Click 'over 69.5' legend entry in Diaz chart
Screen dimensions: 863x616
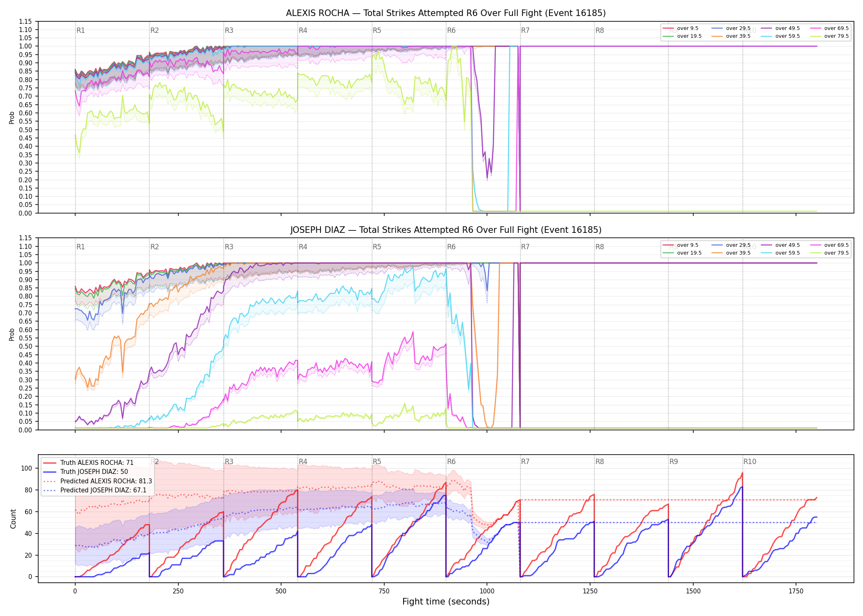(829, 245)
